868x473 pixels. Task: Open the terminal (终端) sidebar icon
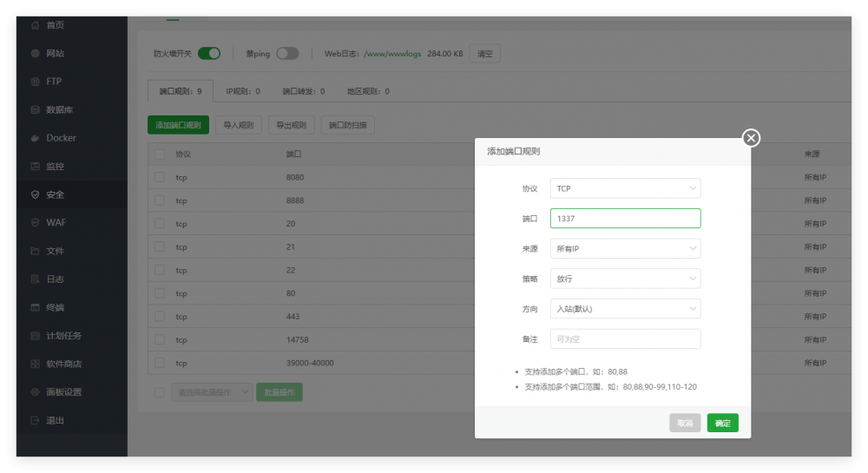click(x=35, y=307)
